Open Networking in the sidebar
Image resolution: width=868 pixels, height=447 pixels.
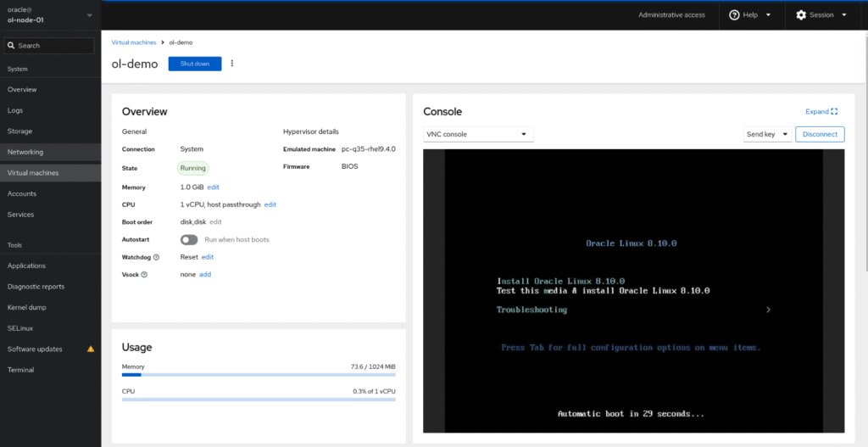(x=25, y=152)
